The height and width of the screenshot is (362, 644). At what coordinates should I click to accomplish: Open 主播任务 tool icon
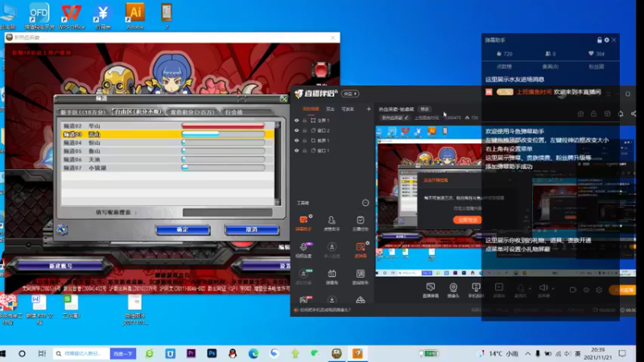pos(360,224)
